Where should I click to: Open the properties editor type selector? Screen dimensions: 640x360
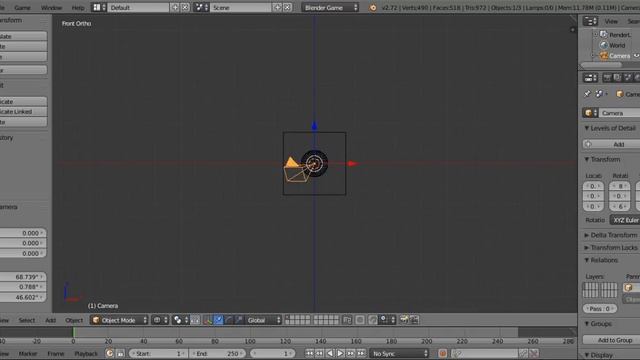(x=590, y=78)
